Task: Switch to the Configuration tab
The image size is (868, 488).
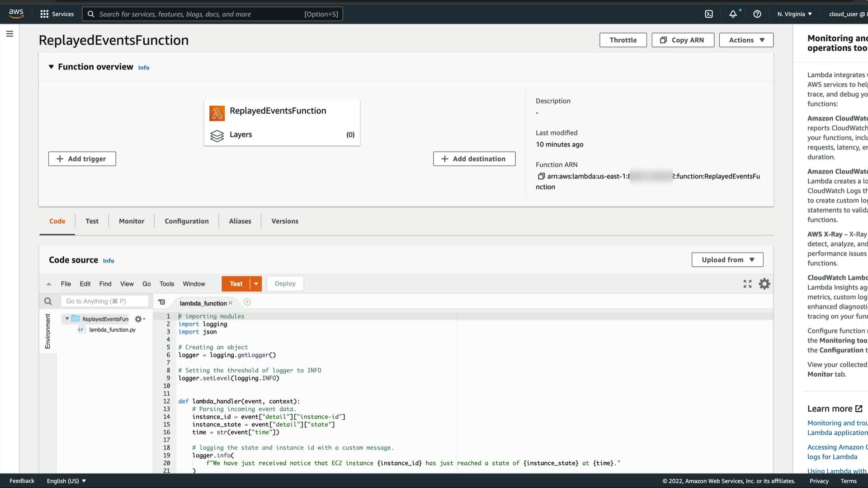Action: point(186,221)
